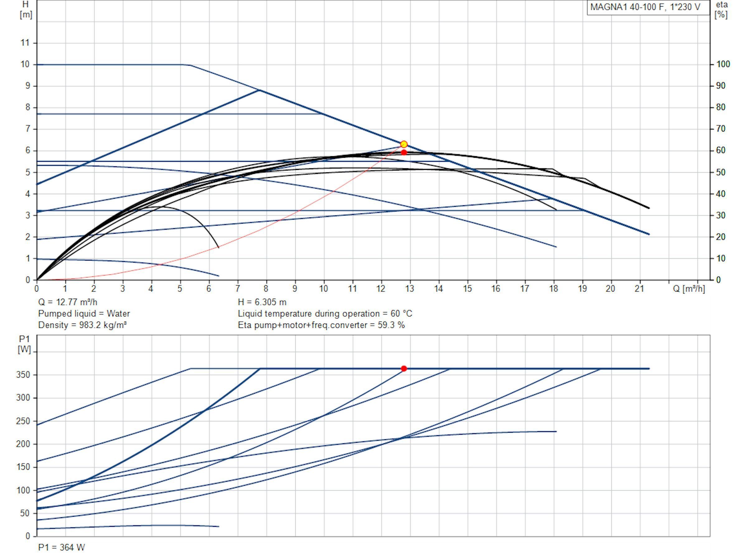Click the yellow duty point marker

pos(404,144)
